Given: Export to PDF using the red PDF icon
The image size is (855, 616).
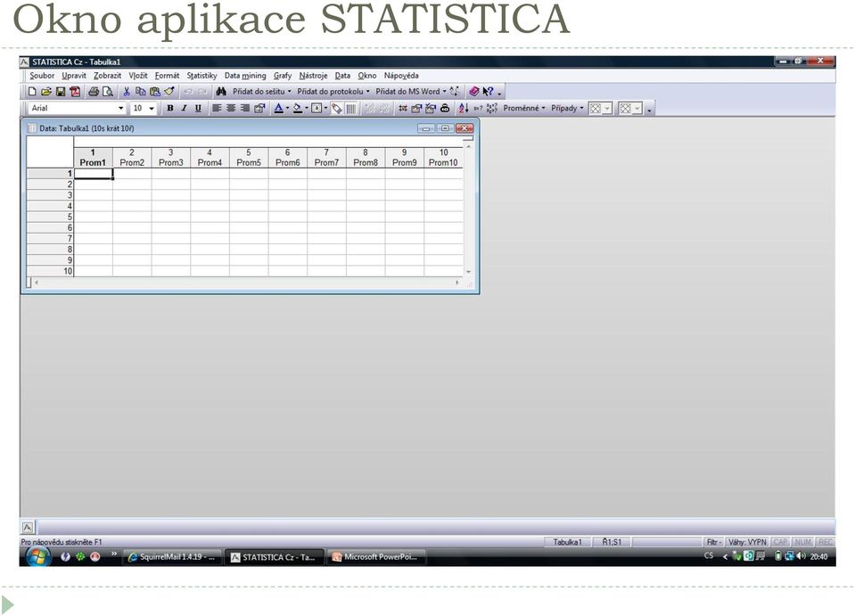Looking at the screenshot, I should pos(75,92).
